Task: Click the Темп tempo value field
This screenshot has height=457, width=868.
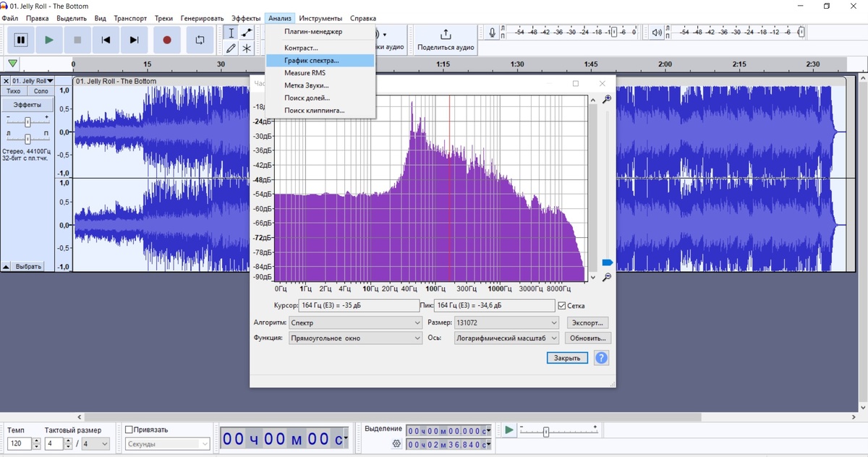Action: point(20,443)
